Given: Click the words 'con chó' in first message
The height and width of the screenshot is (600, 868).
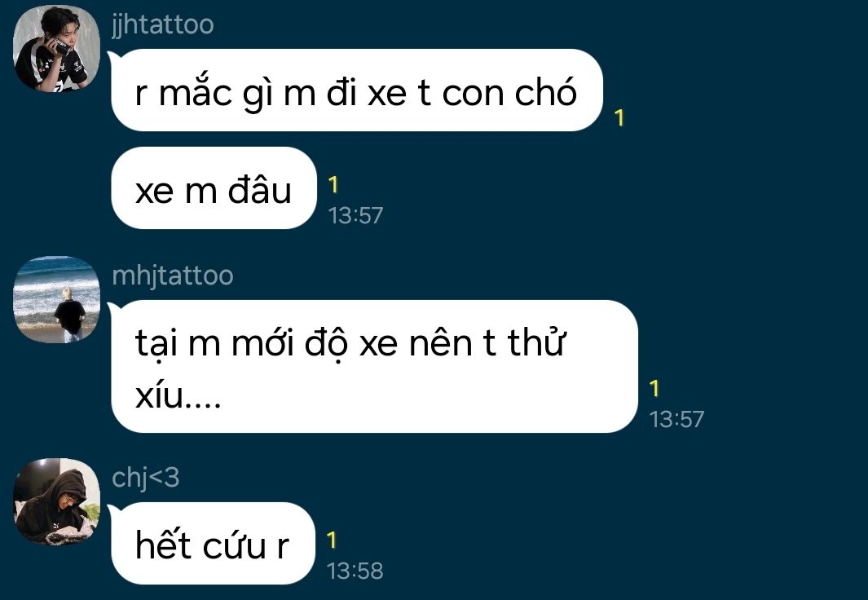Looking at the screenshot, I should (509, 91).
